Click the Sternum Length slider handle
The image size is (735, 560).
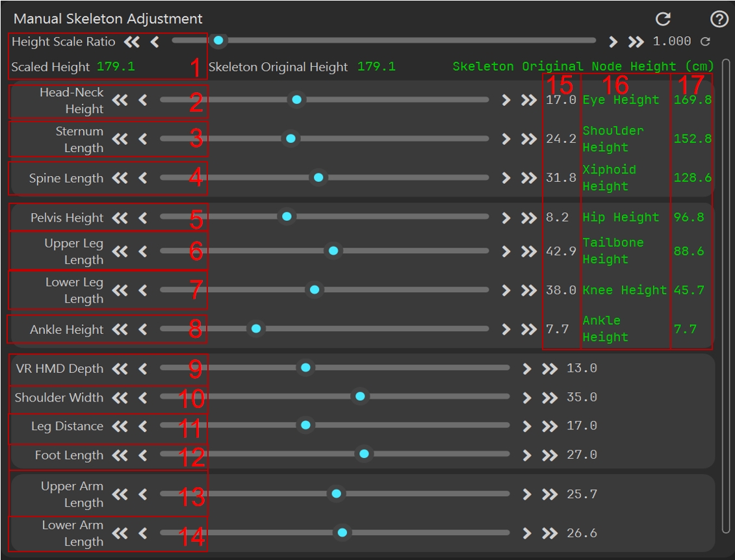[x=290, y=139]
